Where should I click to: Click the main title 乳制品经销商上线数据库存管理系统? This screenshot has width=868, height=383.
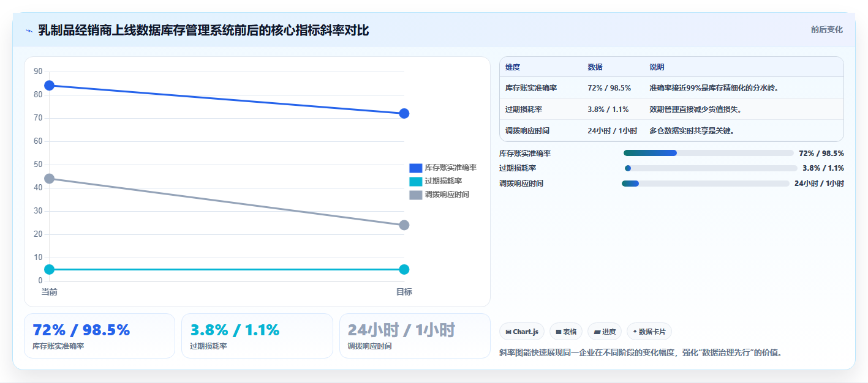coord(203,30)
